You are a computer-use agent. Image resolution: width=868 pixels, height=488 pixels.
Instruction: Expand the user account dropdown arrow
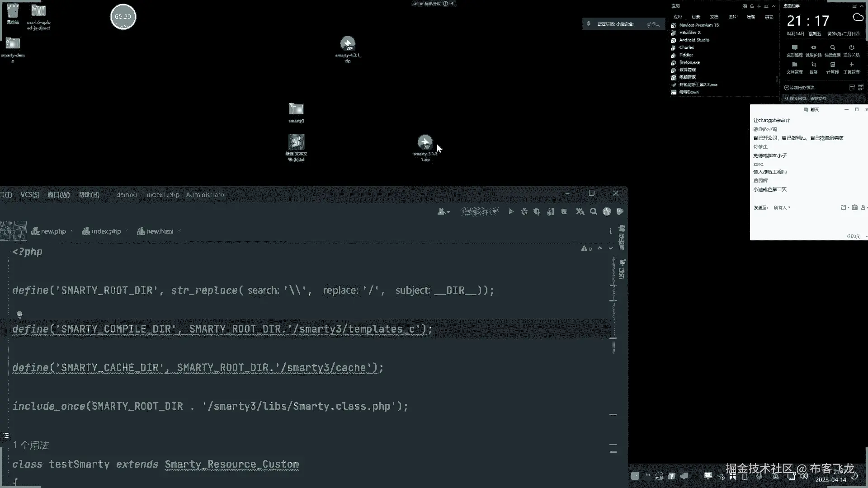[x=448, y=212]
